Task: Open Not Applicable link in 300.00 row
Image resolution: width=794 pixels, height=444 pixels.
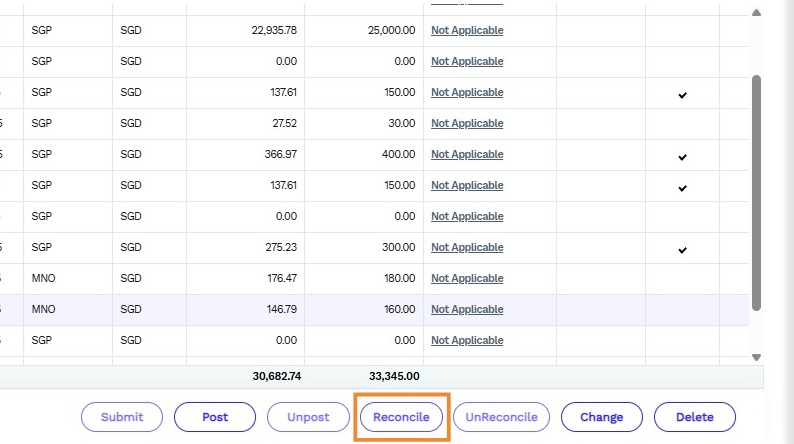Action: 467,247
